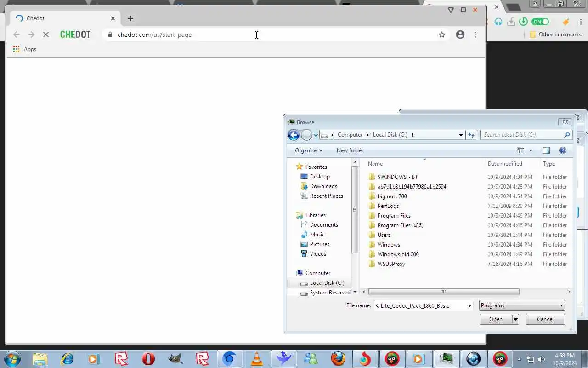Open Firefox from the taskbar

pyautogui.click(x=338, y=359)
